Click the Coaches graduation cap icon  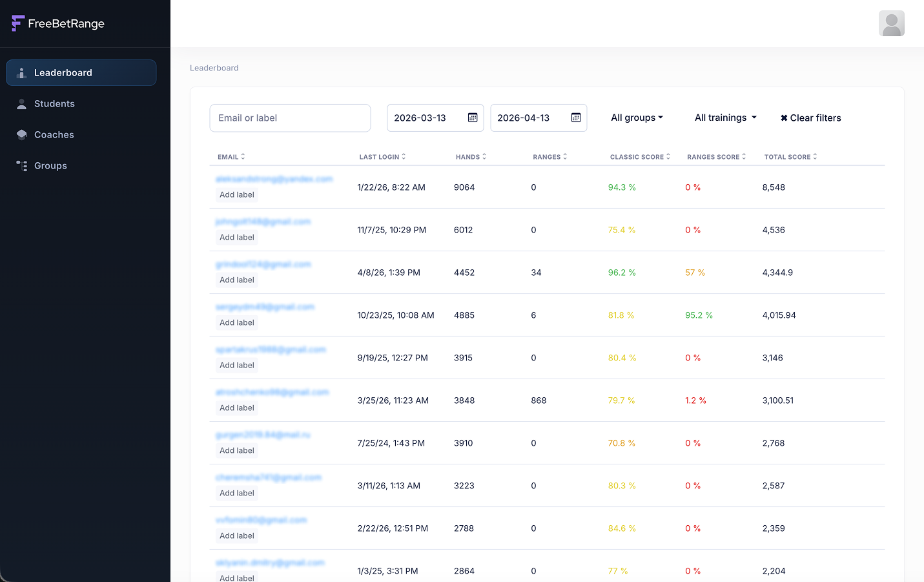(x=21, y=135)
